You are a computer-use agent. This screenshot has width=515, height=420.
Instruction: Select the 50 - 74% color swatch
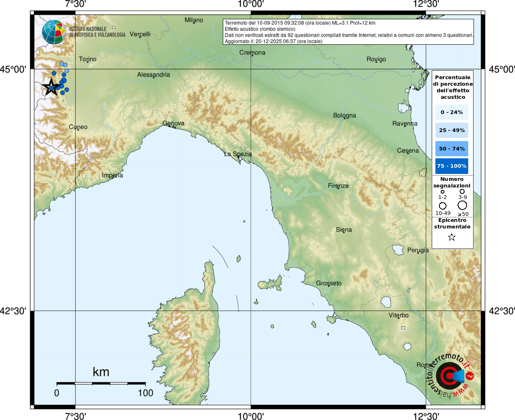452,148
